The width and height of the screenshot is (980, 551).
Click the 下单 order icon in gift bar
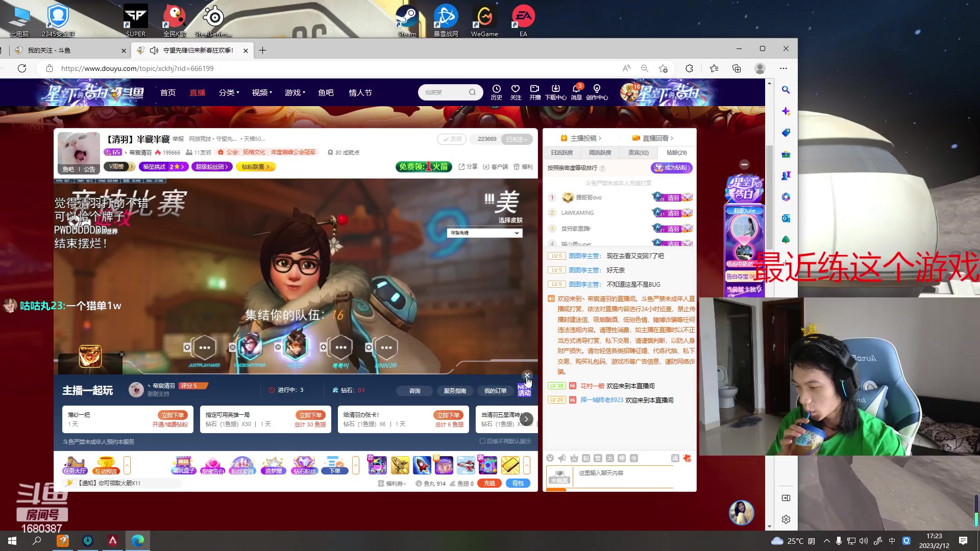pyautogui.click(x=335, y=465)
